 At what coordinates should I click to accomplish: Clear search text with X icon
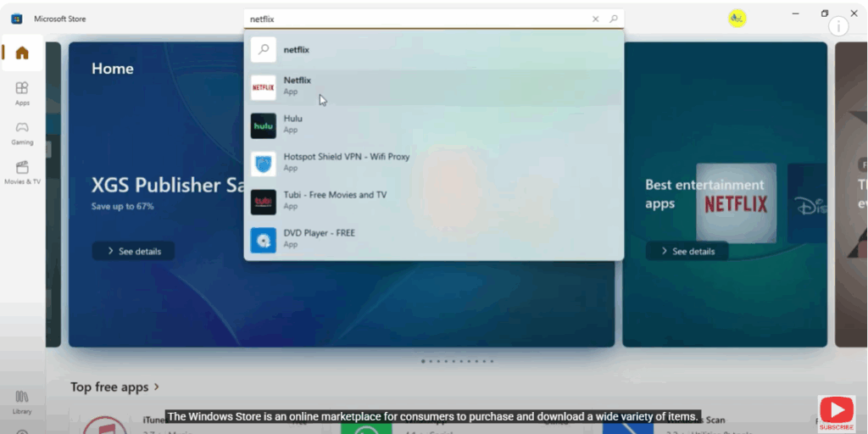point(595,19)
